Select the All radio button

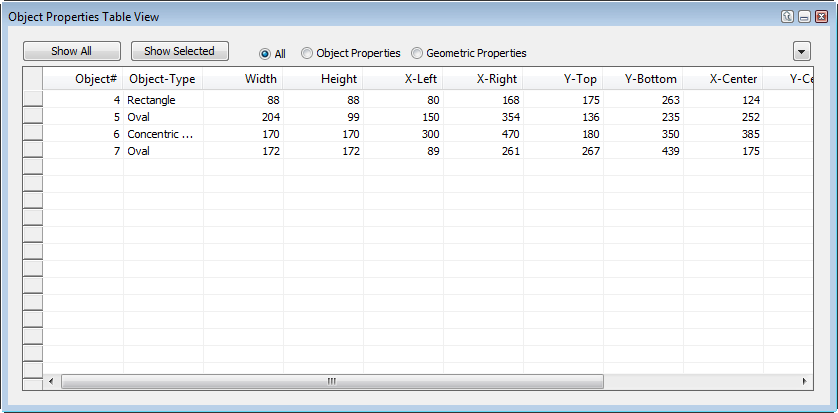(x=265, y=53)
